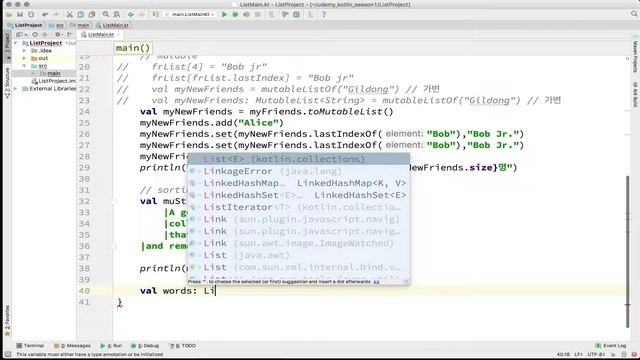Click the green Run button
The image size is (640, 360).
click(224, 14)
